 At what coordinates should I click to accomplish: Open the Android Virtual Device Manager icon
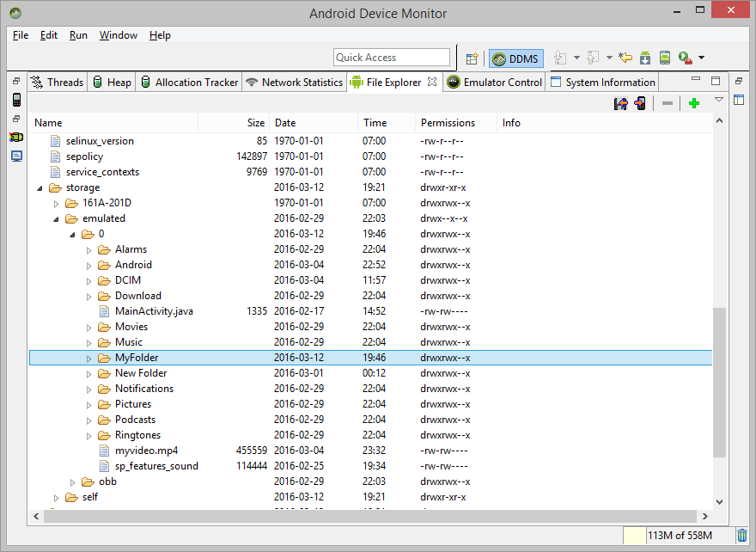(665, 58)
